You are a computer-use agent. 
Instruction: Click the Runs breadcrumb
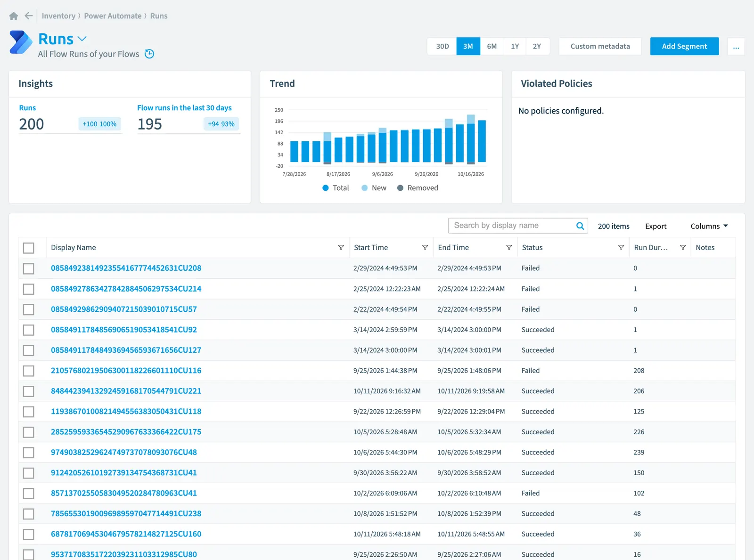tap(159, 16)
